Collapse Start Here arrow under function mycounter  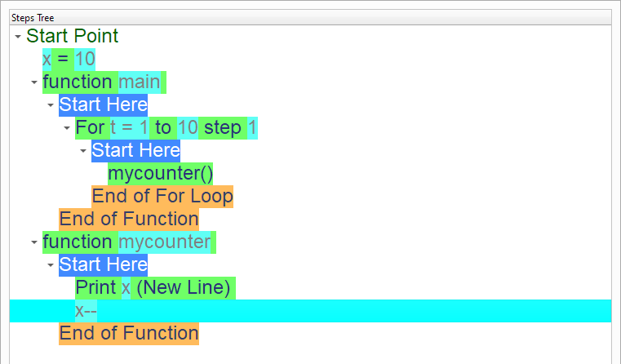(51, 265)
